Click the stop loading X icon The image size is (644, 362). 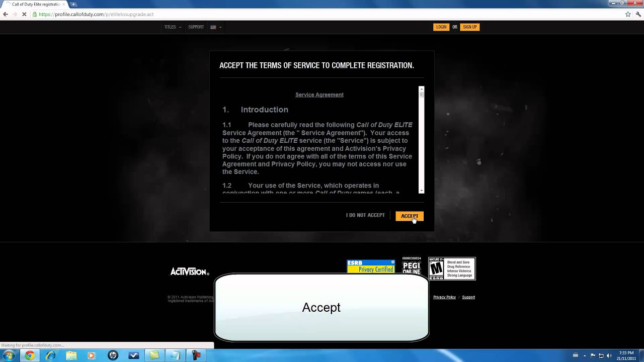[24, 14]
